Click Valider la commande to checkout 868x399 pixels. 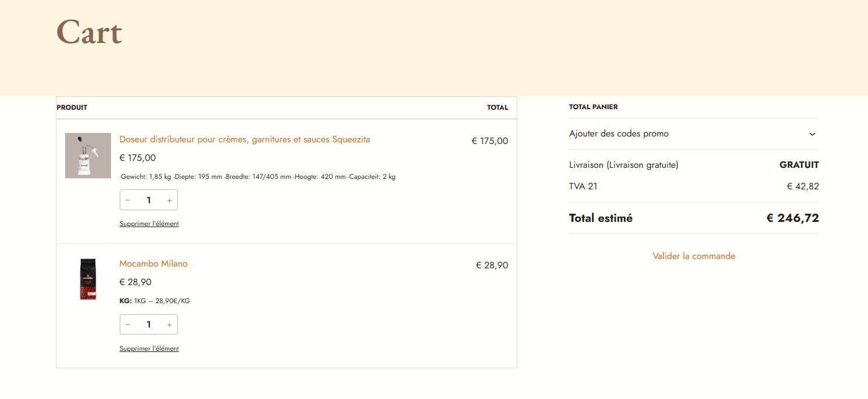pos(694,256)
